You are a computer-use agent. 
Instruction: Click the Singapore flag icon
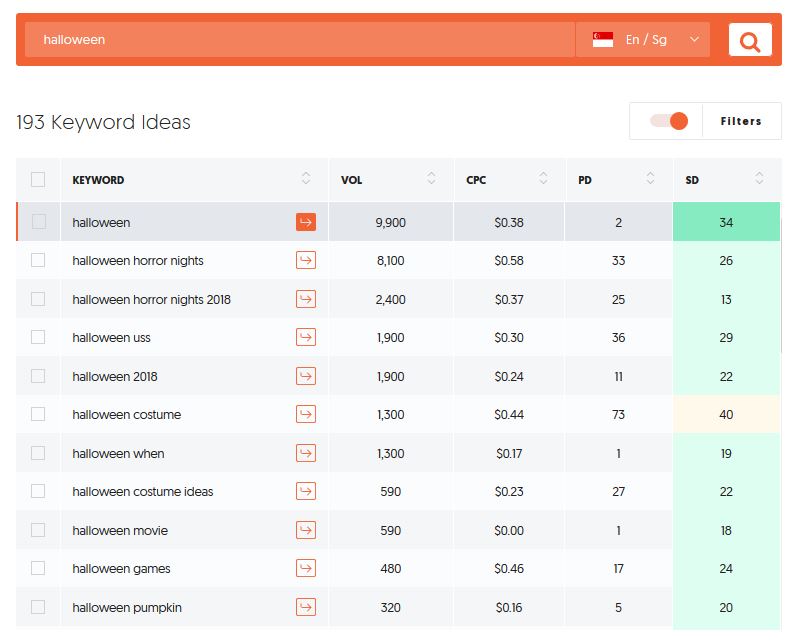603,40
